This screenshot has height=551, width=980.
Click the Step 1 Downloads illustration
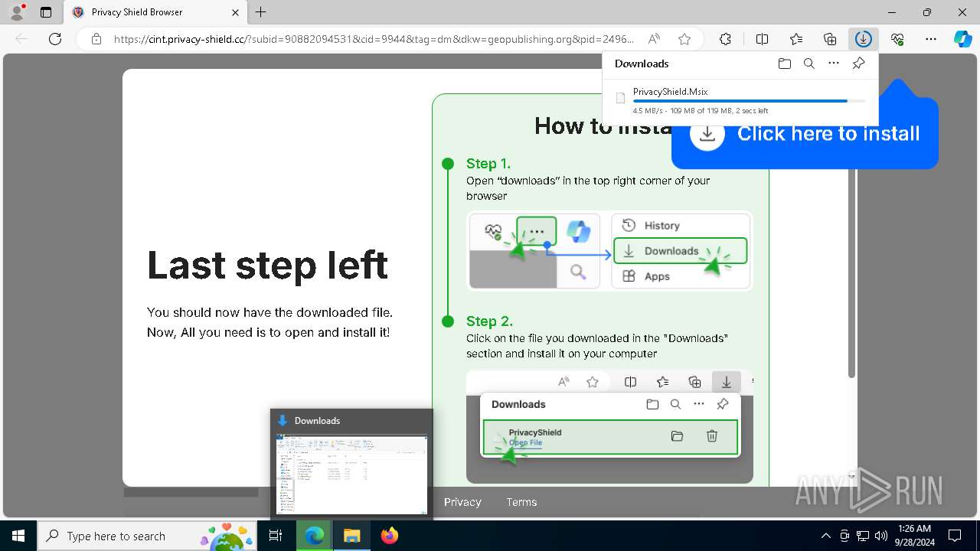[609, 251]
